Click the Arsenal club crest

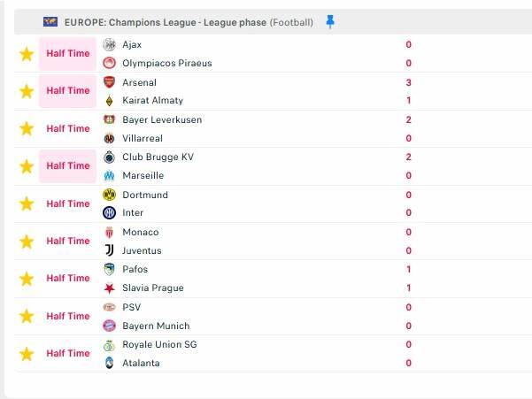click(x=109, y=82)
